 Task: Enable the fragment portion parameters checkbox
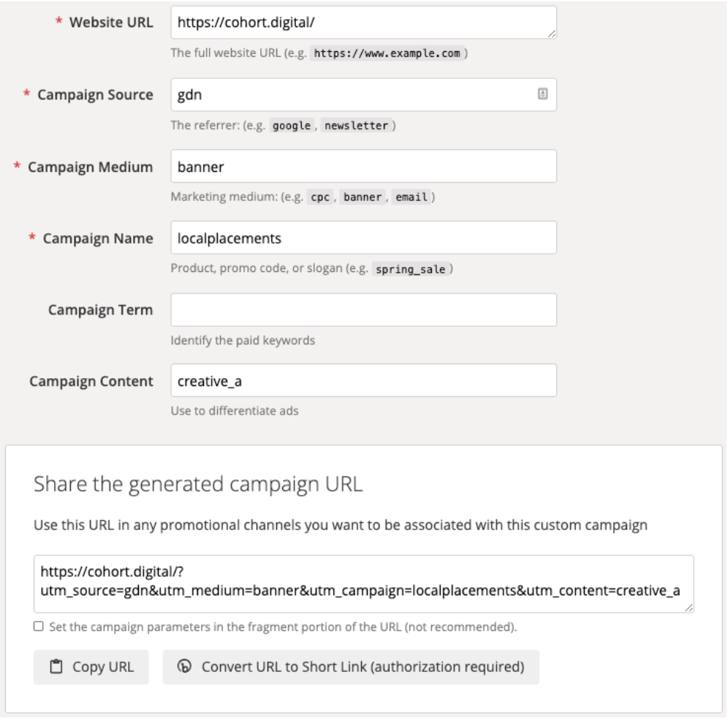tap(39, 626)
